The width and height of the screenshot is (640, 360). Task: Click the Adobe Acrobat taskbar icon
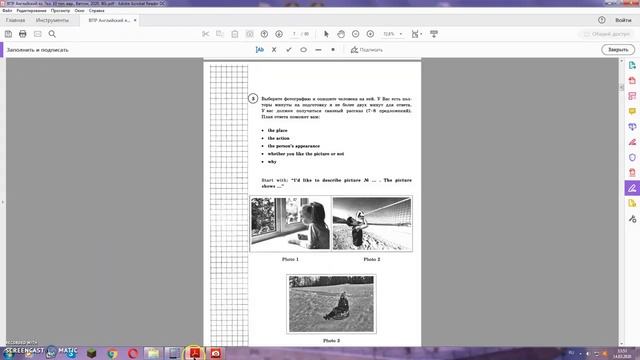click(194, 353)
